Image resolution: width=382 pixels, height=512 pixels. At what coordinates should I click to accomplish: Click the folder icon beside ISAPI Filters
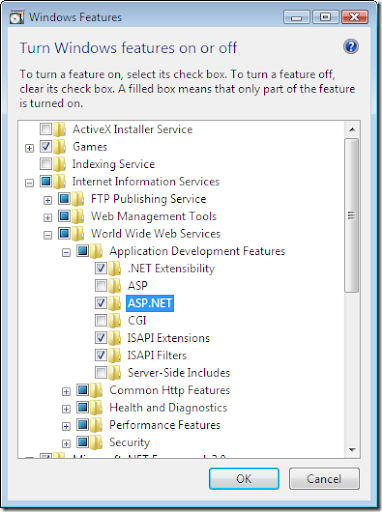point(115,355)
